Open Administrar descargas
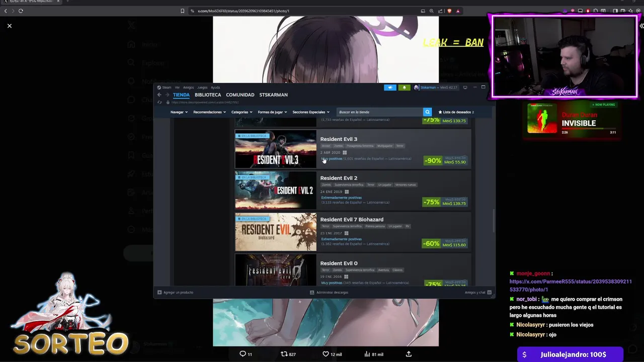Viewport: 644px width, 362px height. (x=329, y=293)
